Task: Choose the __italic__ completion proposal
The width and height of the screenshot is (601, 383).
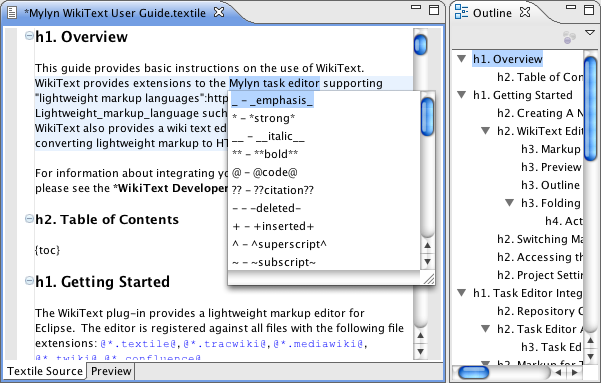Action: tap(324, 136)
